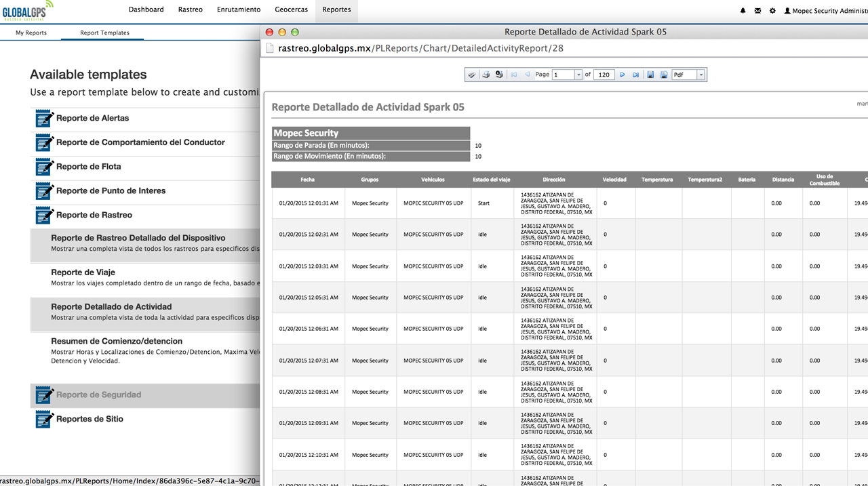868x486 pixels.
Task: Expand Reporte de Flota template group
Action: [x=89, y=167]
